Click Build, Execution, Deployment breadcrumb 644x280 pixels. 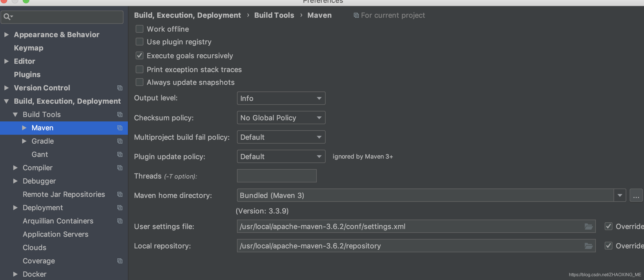187,15
